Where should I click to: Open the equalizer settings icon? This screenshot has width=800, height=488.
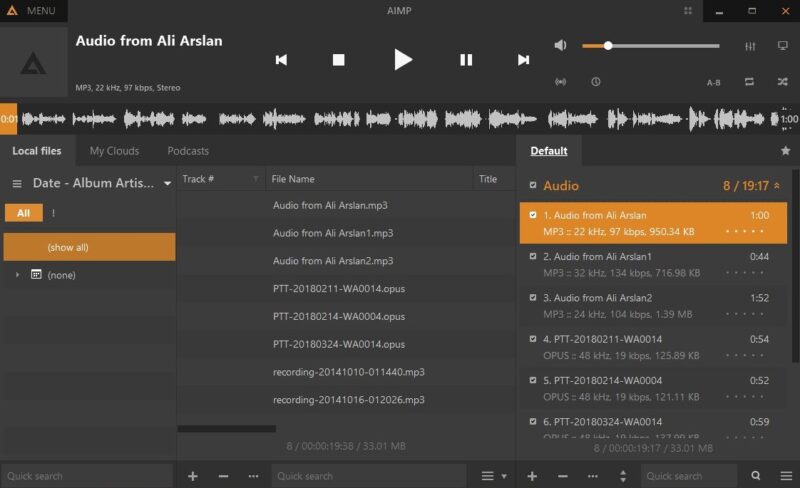tap(750, 46)
